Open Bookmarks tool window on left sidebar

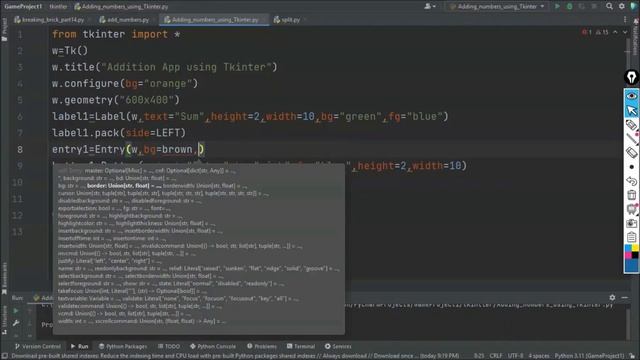point(4,278)
